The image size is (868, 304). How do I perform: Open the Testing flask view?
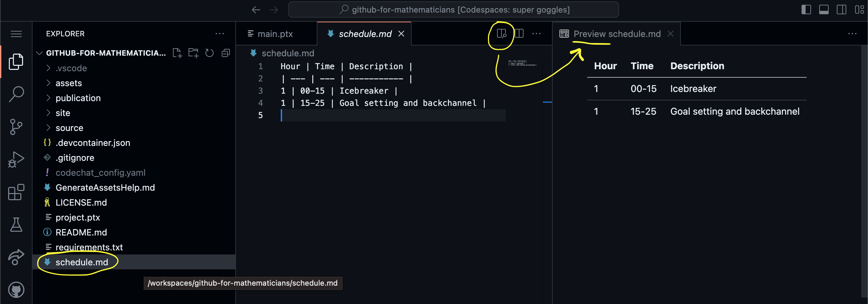point(16,225)
